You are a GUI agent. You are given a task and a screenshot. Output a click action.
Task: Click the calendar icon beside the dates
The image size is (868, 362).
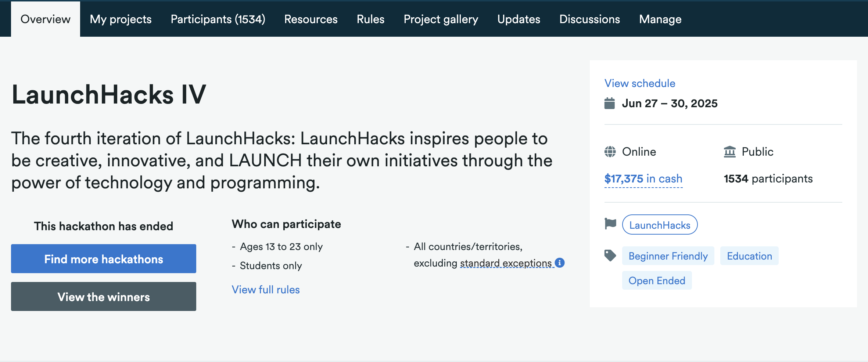[x=609, y=104]
